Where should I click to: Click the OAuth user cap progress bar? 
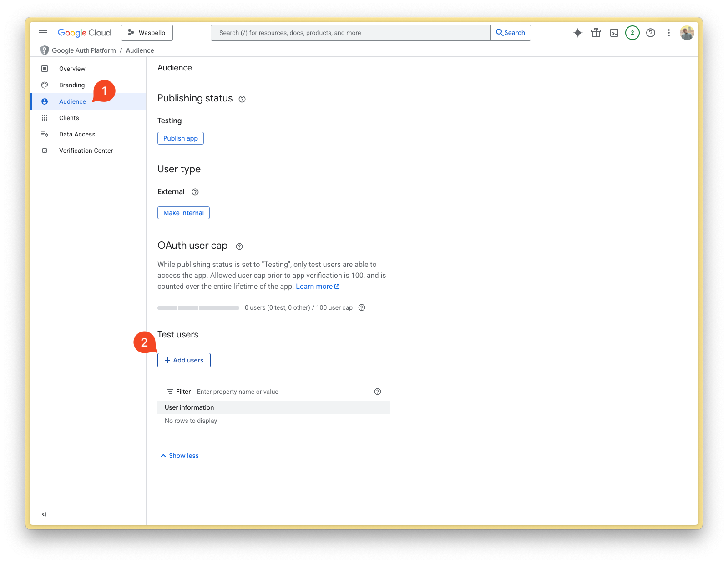point(198,307)
